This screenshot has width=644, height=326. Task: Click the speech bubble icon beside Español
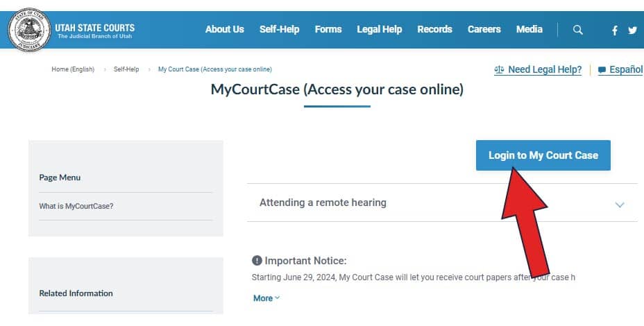(602, 70)
